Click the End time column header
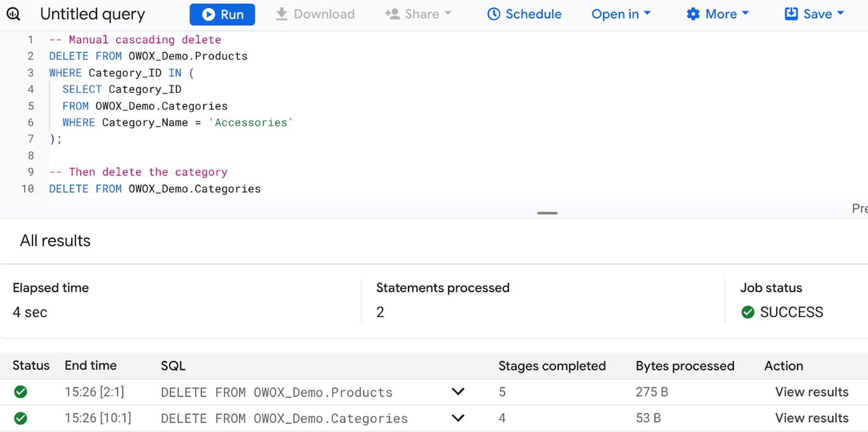868x432 pixels. 91,365
